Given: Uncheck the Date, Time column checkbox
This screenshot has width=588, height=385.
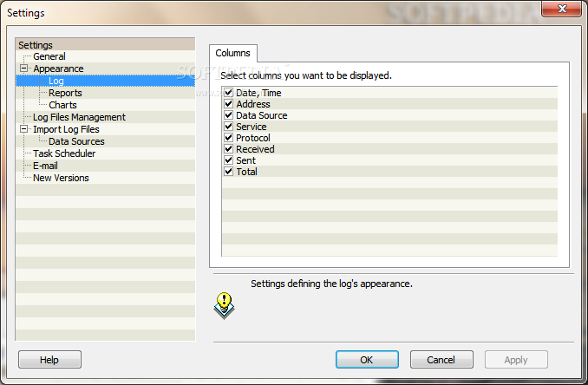Looking at the screenshot, I should tap(228, 92).
